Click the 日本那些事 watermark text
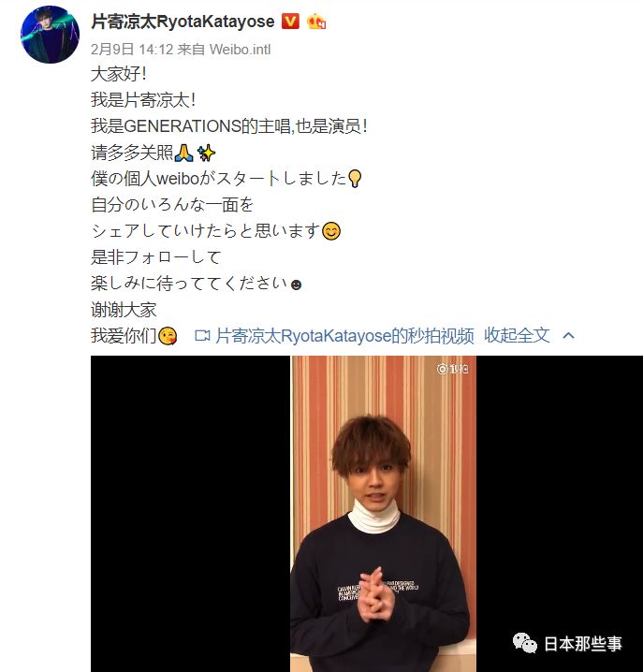This screenshot has width=643, height=672. 583,644
